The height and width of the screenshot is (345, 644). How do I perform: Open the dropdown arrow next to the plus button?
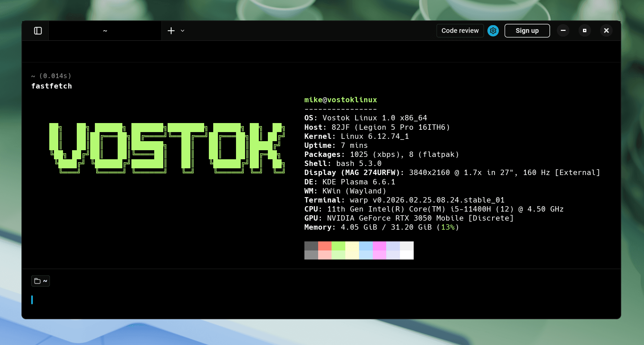point(182,31)
